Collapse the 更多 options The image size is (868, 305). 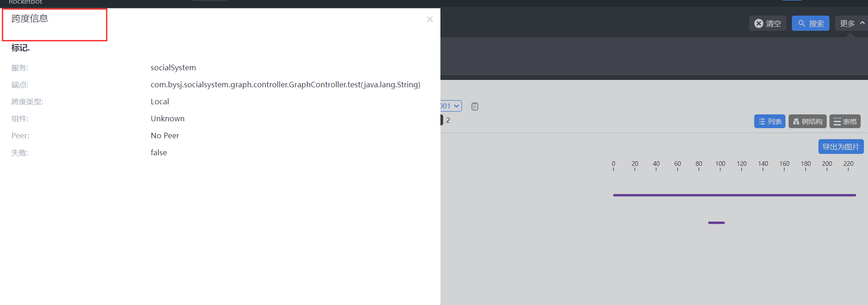(x=852, y=23)
